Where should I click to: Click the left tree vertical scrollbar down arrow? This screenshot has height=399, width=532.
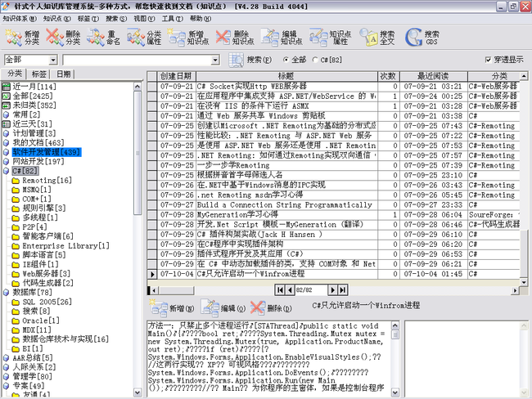138,392
